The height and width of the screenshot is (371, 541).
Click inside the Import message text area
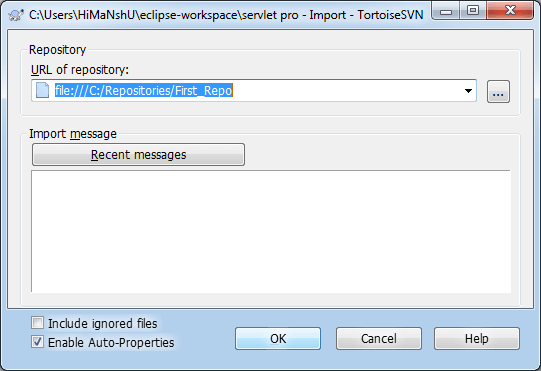271,231
